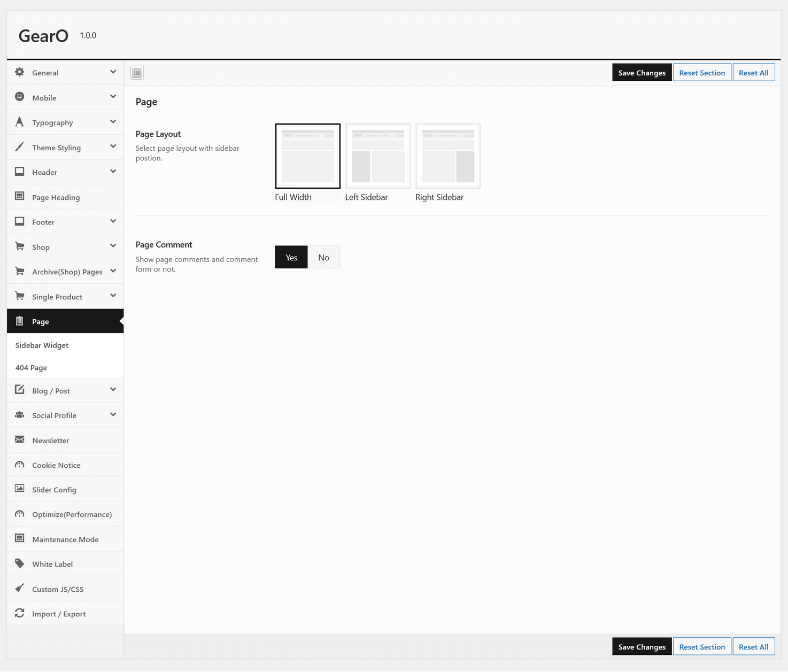Expand the Shop section chevron
788x672 pixels.
click(113, 246)
